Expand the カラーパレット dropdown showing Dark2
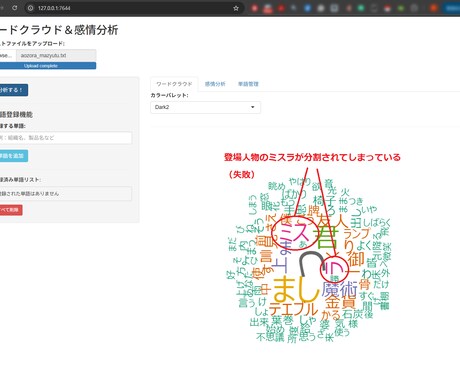 coord(205,107)
